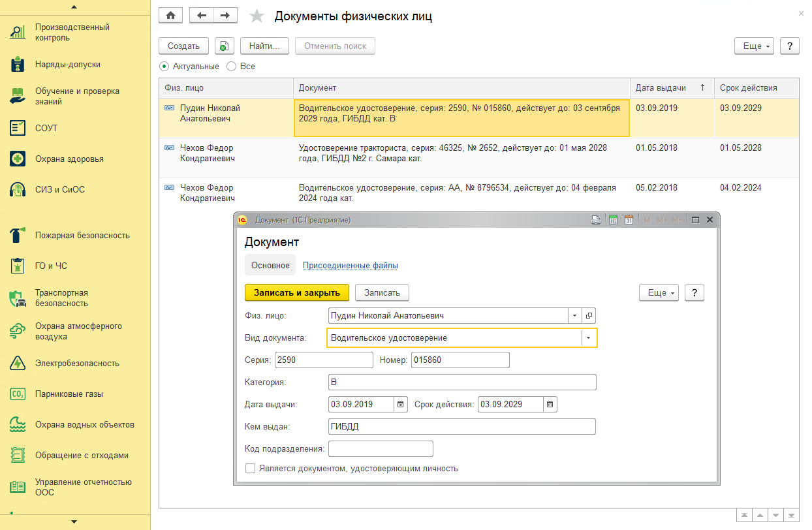Click the Записать и закрыть button
This screenshot has height=530, width=812.
(297, 293)
